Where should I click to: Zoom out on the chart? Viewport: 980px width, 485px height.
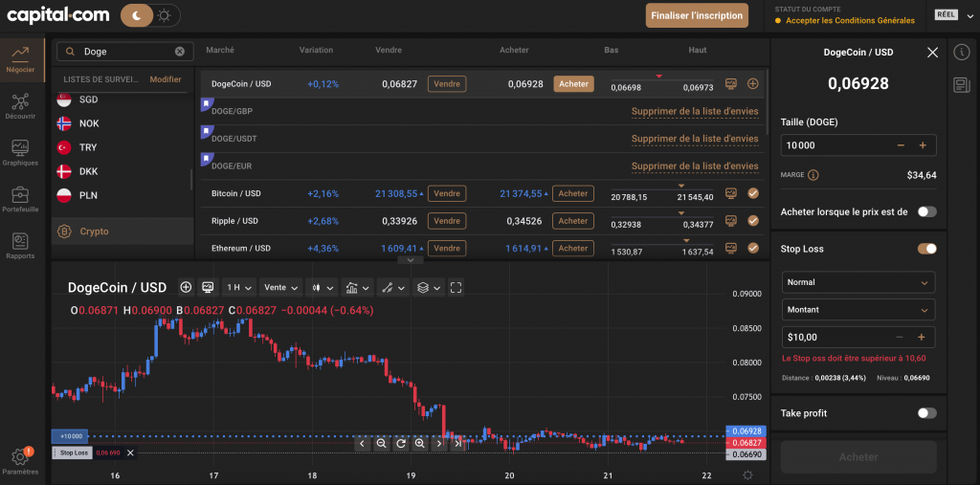tap(381, 444)
